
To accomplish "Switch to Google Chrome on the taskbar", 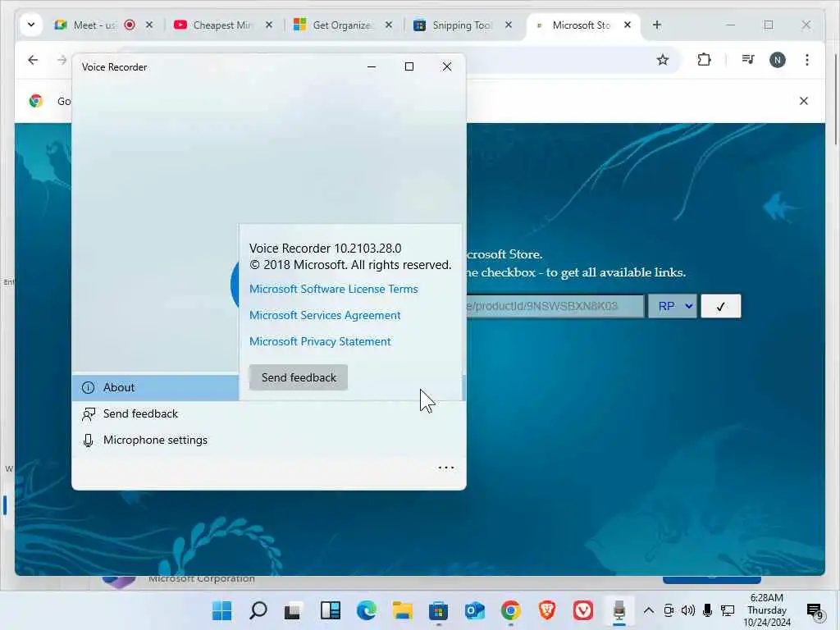I will pos(510,610).
